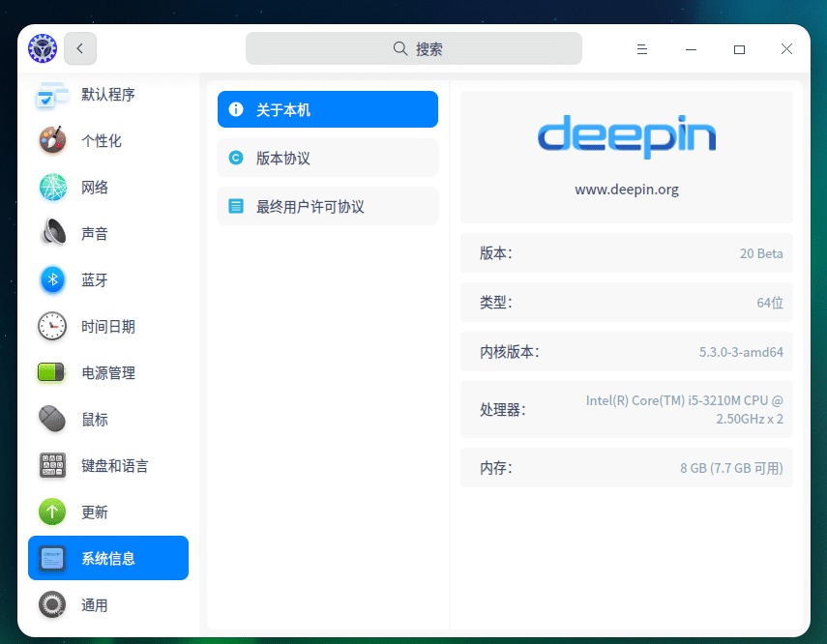Screen dimensions: 827x644
Task: Click the 鼠标 mouse icon
Action: point(52,419)
